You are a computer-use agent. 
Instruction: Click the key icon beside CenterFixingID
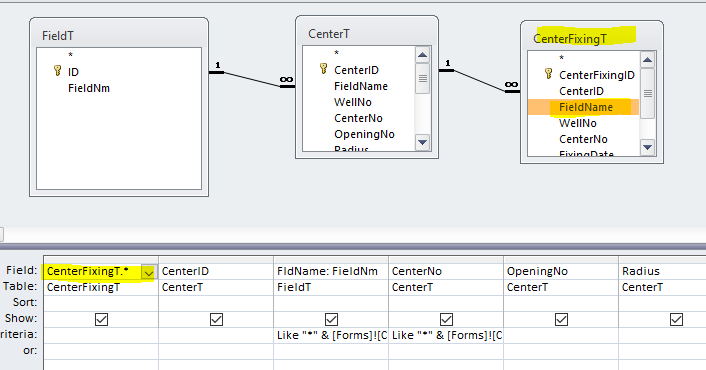[x=548, y=73]
